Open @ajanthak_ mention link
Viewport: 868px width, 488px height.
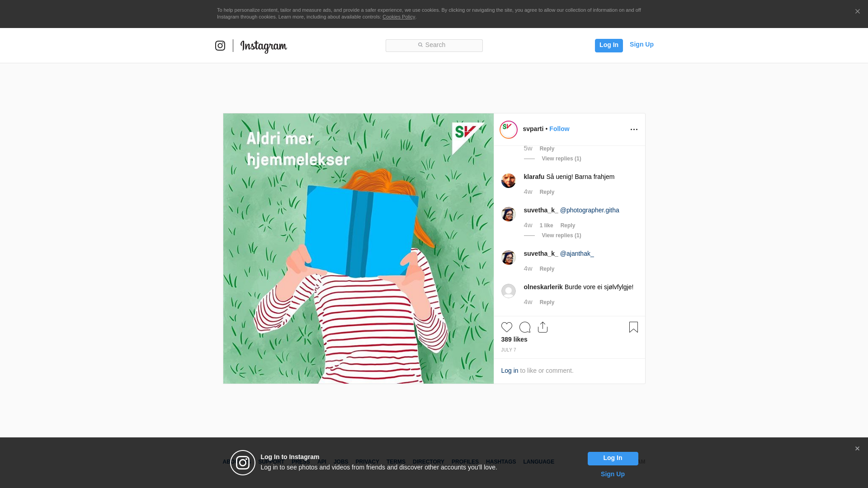click(577, 253)
